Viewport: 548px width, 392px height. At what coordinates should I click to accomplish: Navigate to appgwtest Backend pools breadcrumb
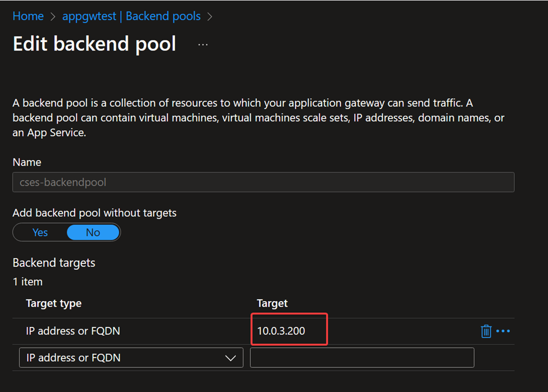tap(132, 16)
